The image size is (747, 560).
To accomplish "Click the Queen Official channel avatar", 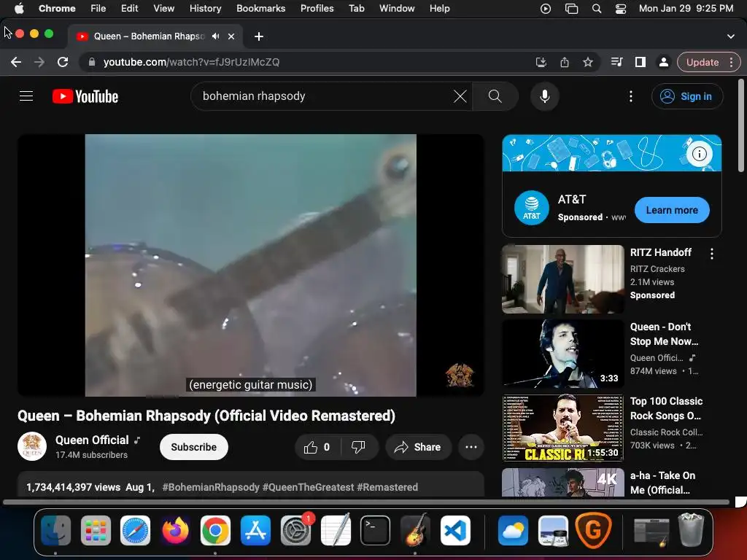I will click(32, 447).
